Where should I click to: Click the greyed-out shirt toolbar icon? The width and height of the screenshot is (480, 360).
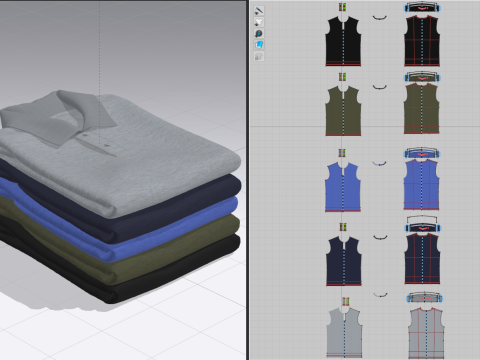(259, 56)
